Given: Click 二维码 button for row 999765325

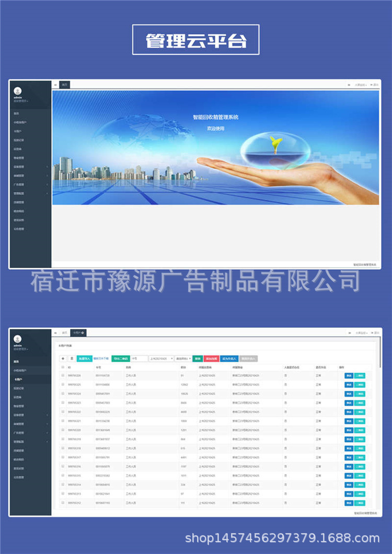Looking at the screenshot, I should (360, 385).
